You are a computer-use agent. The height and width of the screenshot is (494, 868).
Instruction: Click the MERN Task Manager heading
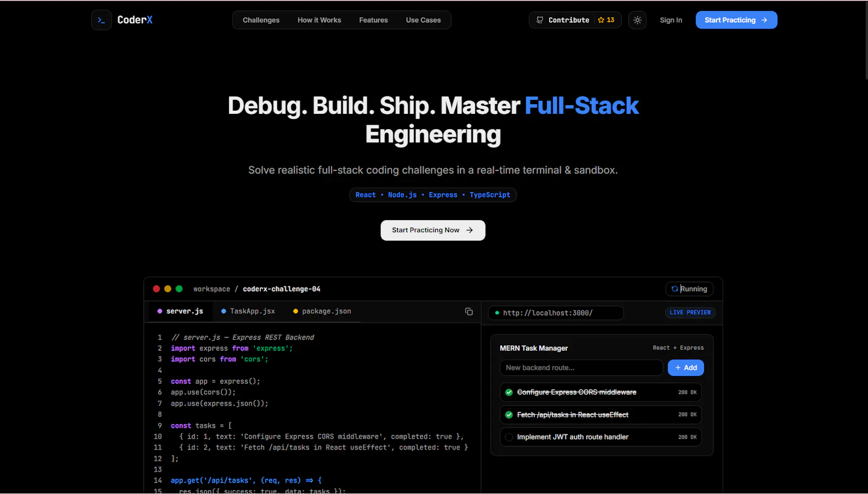tap(534, 348)
